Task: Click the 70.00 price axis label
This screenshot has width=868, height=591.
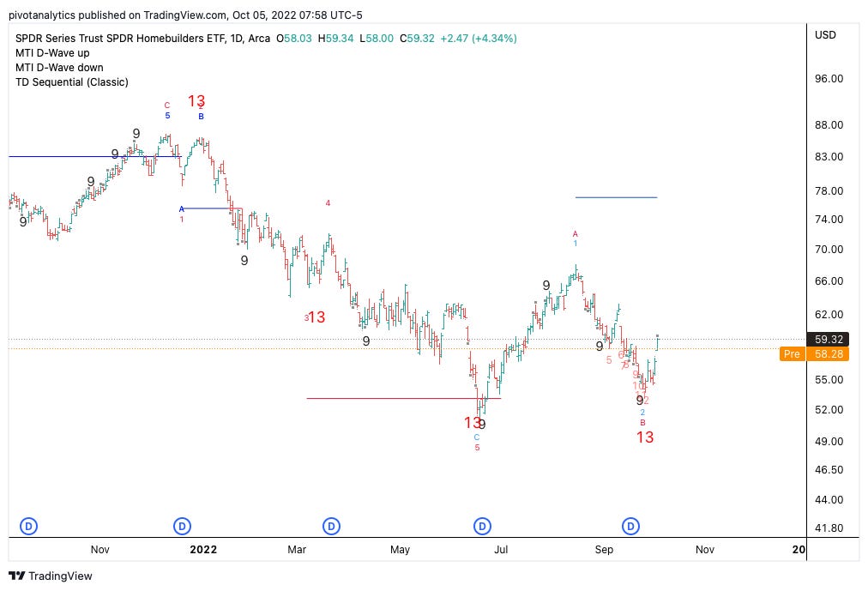Action: click(829, 249)
